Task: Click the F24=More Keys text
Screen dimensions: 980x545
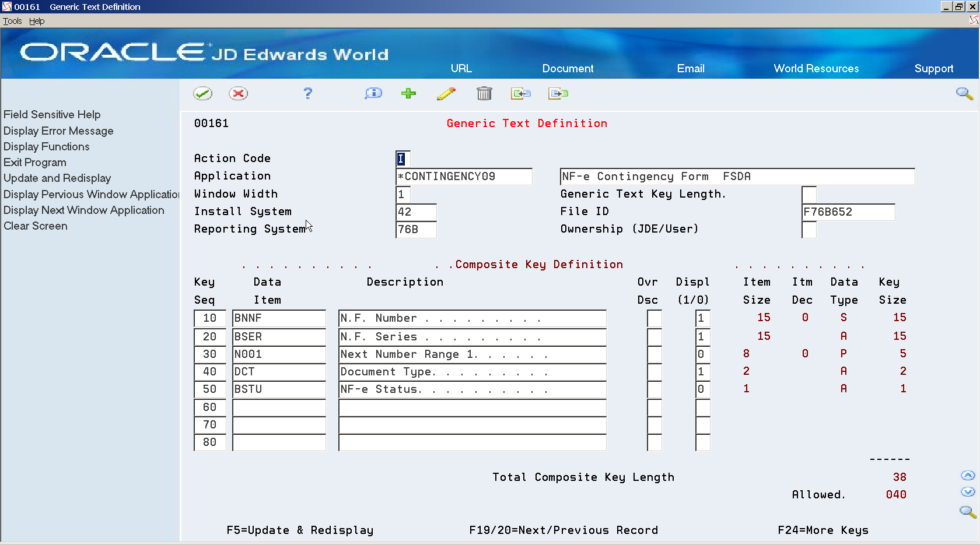Action: [823, 530]
